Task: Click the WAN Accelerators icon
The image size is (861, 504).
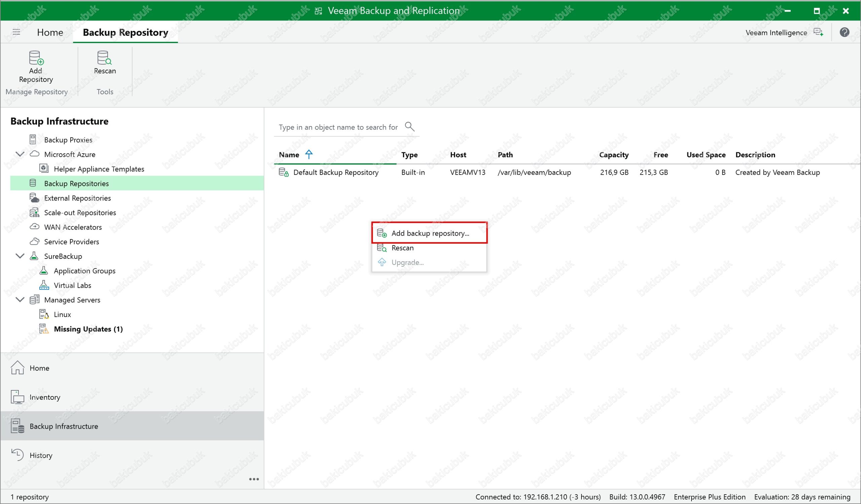Action: pos(35,227)
